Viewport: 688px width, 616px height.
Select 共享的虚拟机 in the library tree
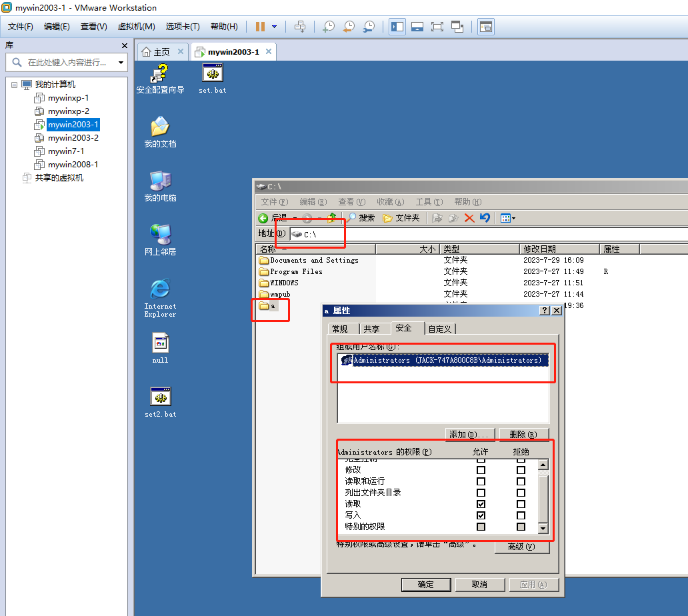point(59,178)
